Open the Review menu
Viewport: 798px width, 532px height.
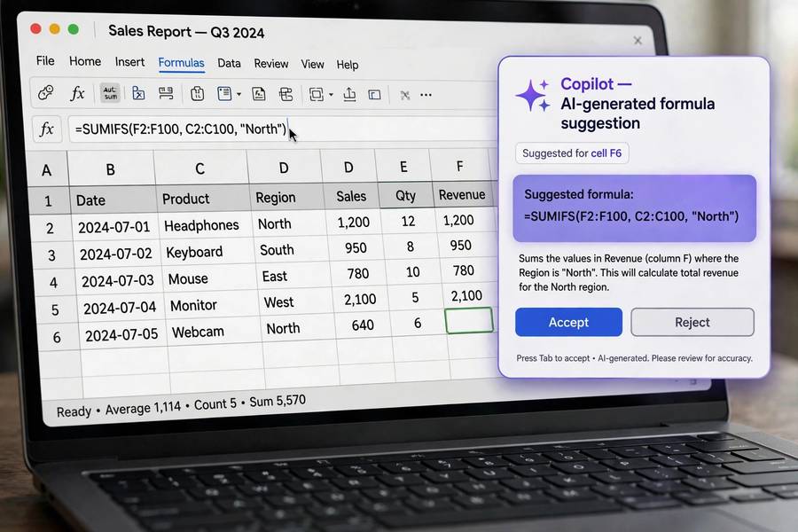click(271, 64)
